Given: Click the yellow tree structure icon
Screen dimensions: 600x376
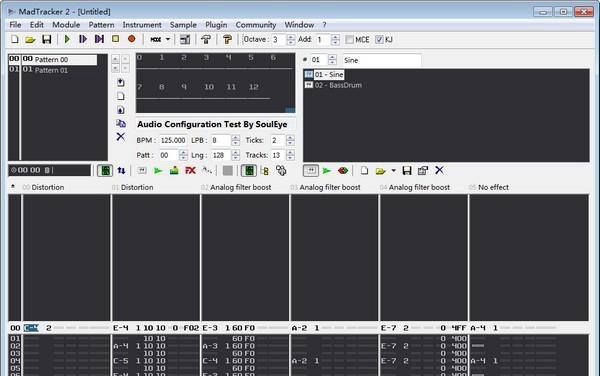Looking at the screenshot, I should (264, 171).
